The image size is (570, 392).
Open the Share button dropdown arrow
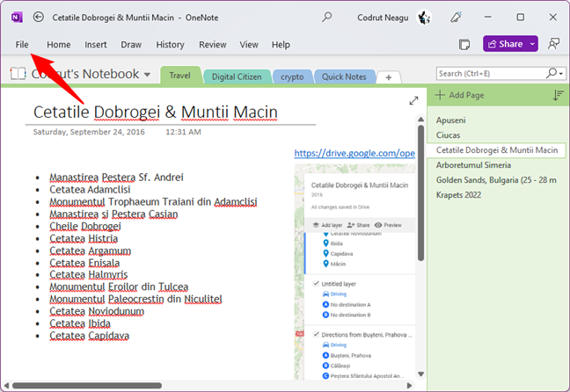click(x=532, y=44)
